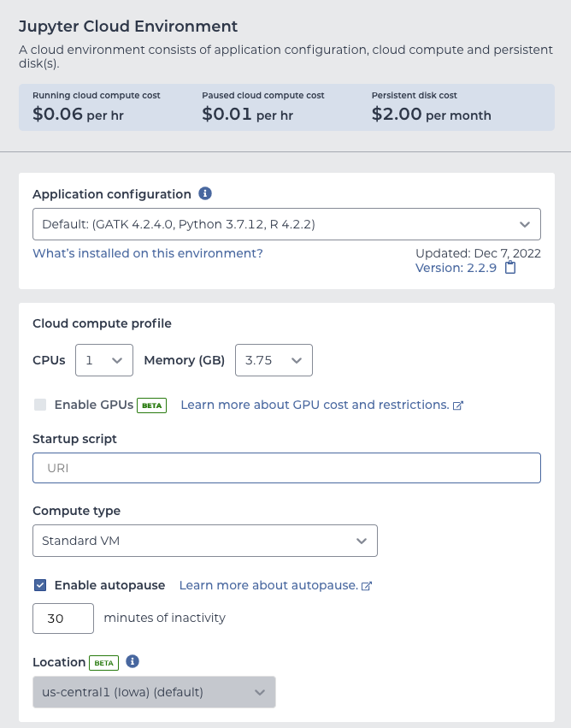Screen dimensions: 571x728
Task: Open the CPUs dropdown
Action: [104, 360]
